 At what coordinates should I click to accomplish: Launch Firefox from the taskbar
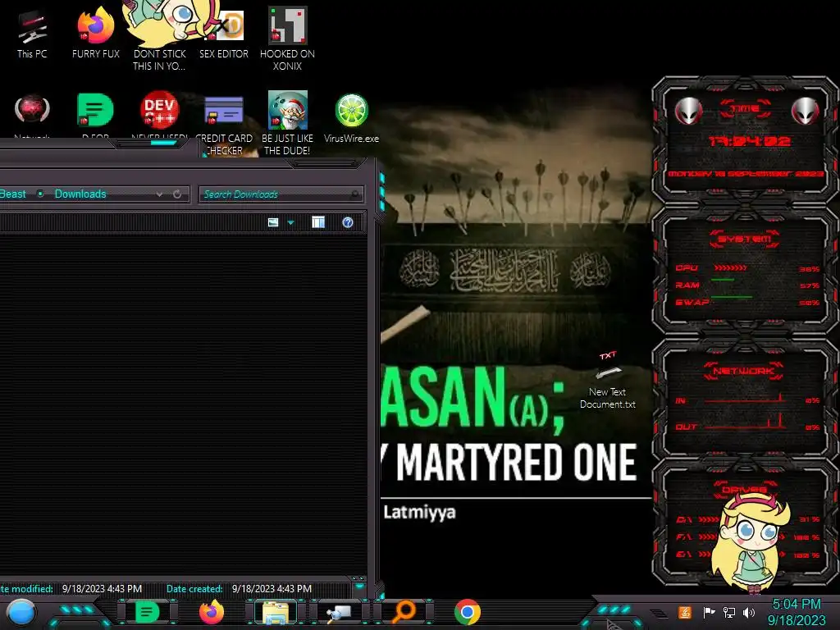[x=212, y=612]
